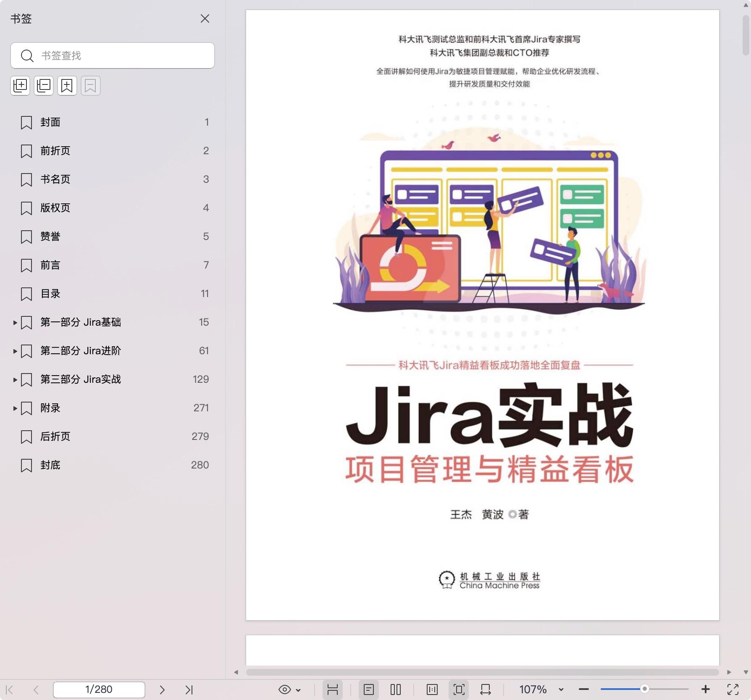Open 第二部分 Jira进阶 bookmark
The image size is (751, 700).
[x=81, y=351]
